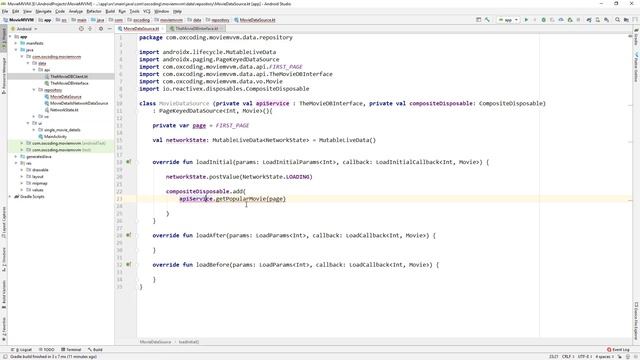Image resolution: width=640 pixels, height=360 pixels.
Task: Click repository breadcrumb in navigation bar
Action: point(220,20)
